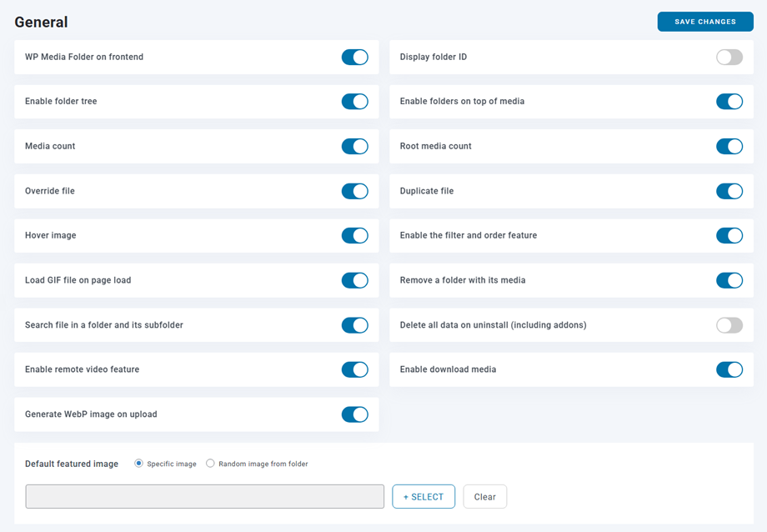Turn off Load GIF file on page load
This screenshot has height=532, width=767.
coord(354,280)
